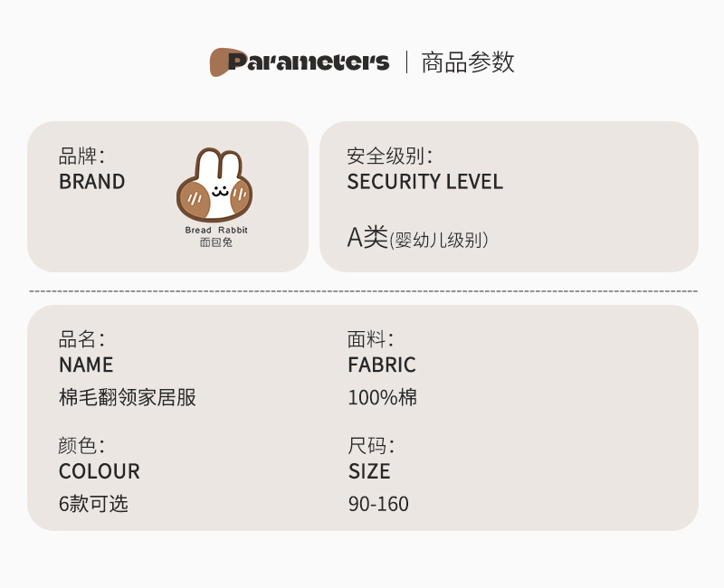This screenshot has height=588, width=724.
Task: Click the Bread Rabbit bunny logo
Action: click(x=214, y=185)
